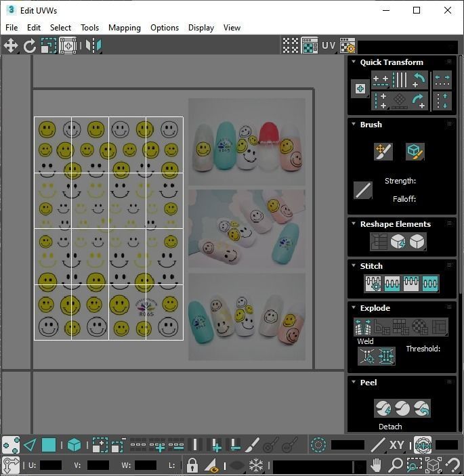The width and height of the screenshot is (464, 476).
Task: Click Weld Selected Subobjects icon
Action: coord(386,356)
